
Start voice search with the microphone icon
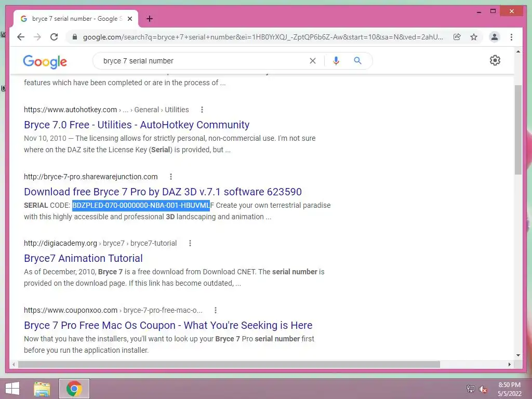336,61
